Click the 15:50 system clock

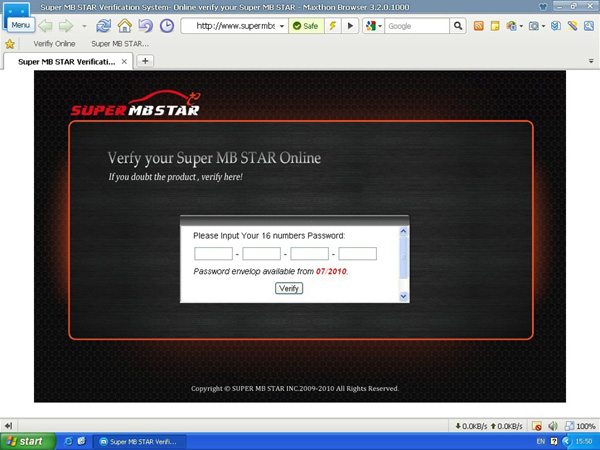point(584,442)
